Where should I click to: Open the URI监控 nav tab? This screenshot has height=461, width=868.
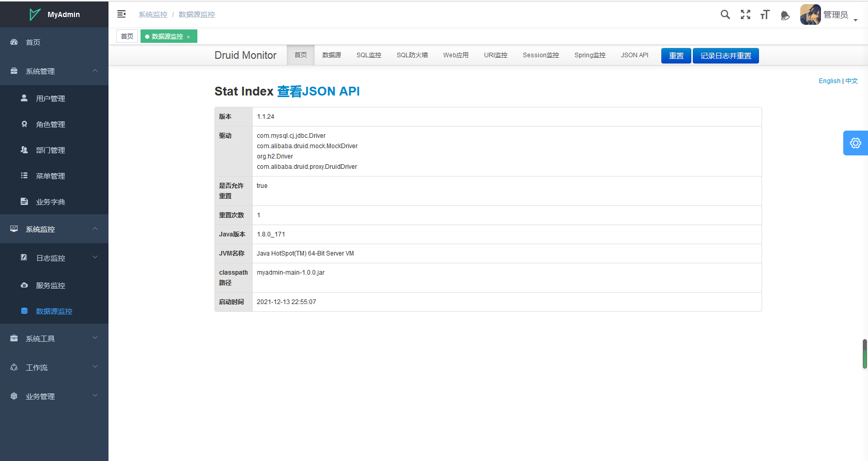(x=495, y=55)
